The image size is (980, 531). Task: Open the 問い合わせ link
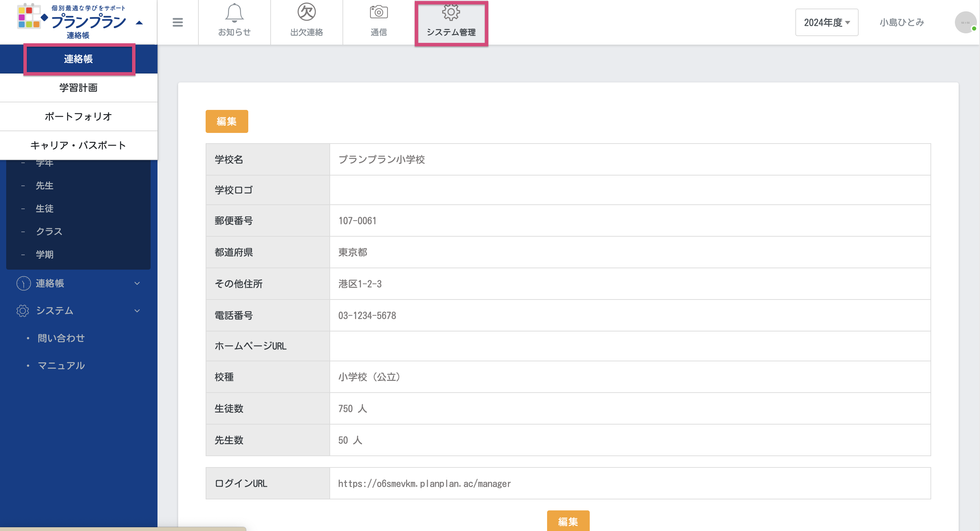[61, 338]
